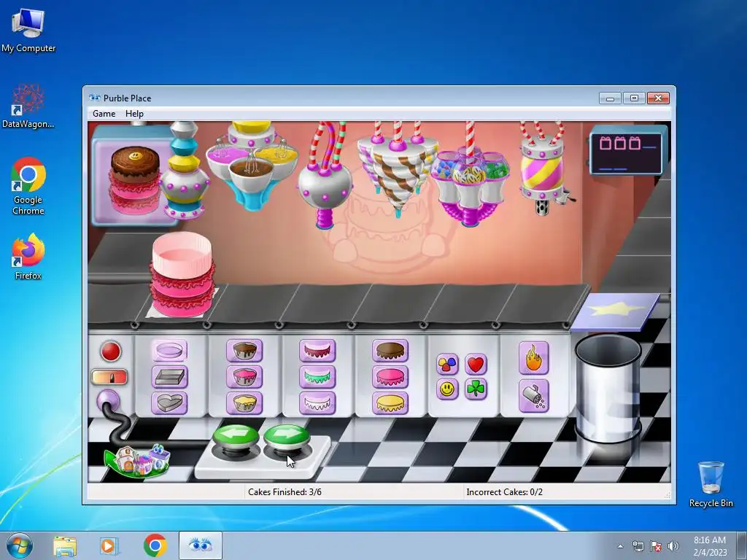Open My Computer desktop icon

coord(28,31)
